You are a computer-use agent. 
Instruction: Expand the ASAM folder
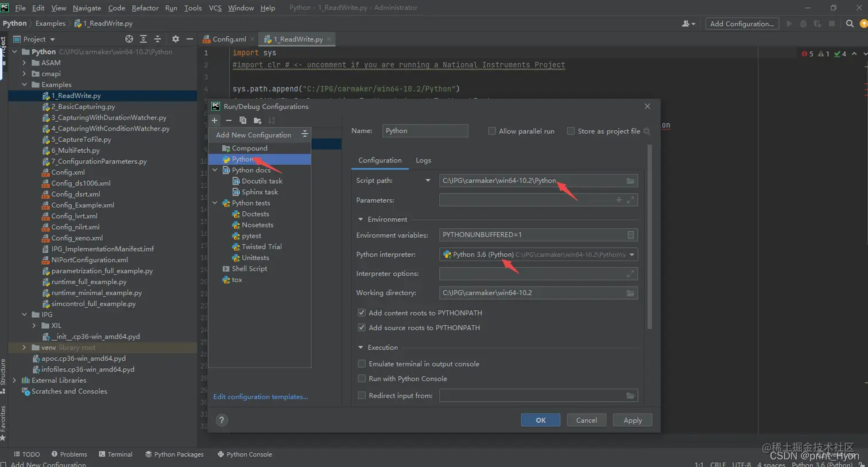click(x=24, y=63)
